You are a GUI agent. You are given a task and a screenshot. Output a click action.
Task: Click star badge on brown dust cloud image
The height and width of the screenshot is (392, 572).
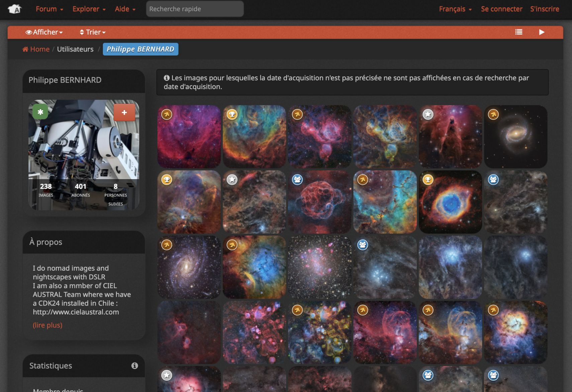(232, 179)
